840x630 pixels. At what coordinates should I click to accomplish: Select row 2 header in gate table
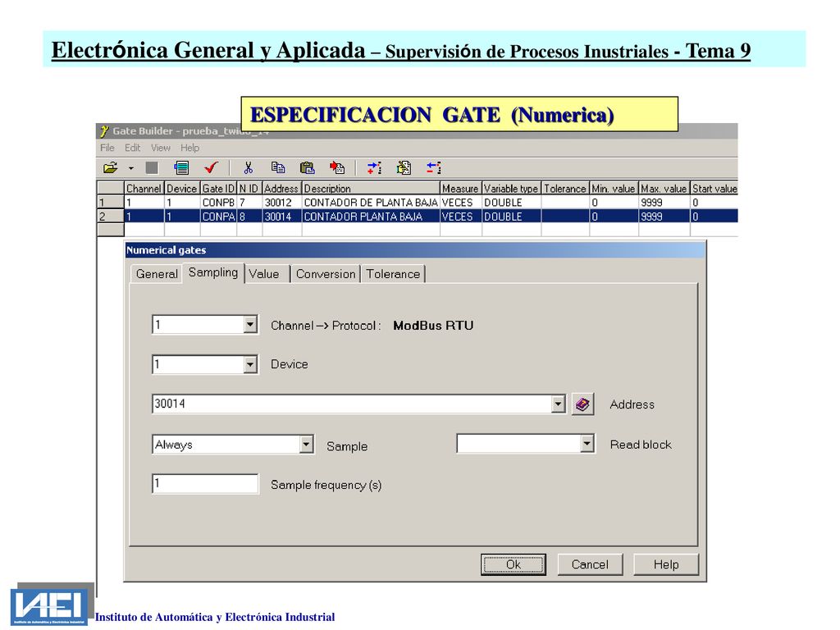click(111, 217)
